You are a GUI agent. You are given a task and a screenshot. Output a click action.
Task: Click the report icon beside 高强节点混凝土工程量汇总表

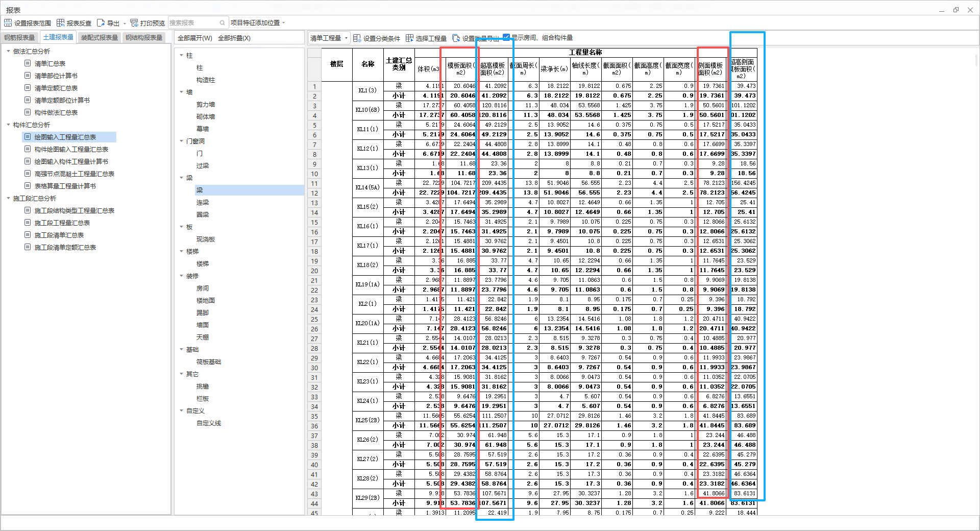(x=28, y=174)
